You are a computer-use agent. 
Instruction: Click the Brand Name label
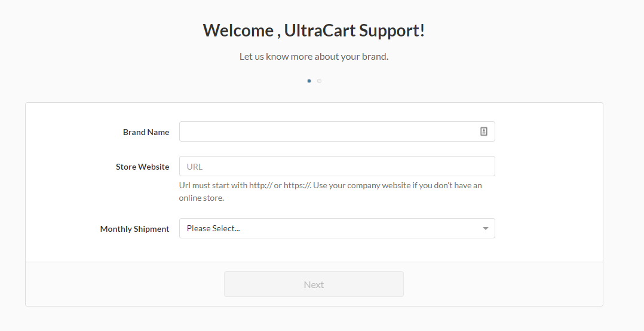point(146,132)
